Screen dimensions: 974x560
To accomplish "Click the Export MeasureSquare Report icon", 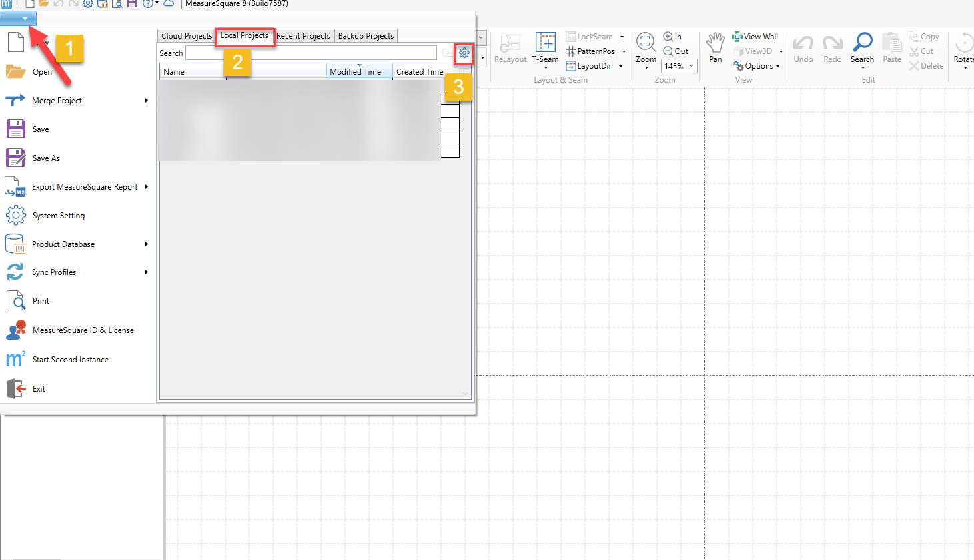I will [15, 187].
